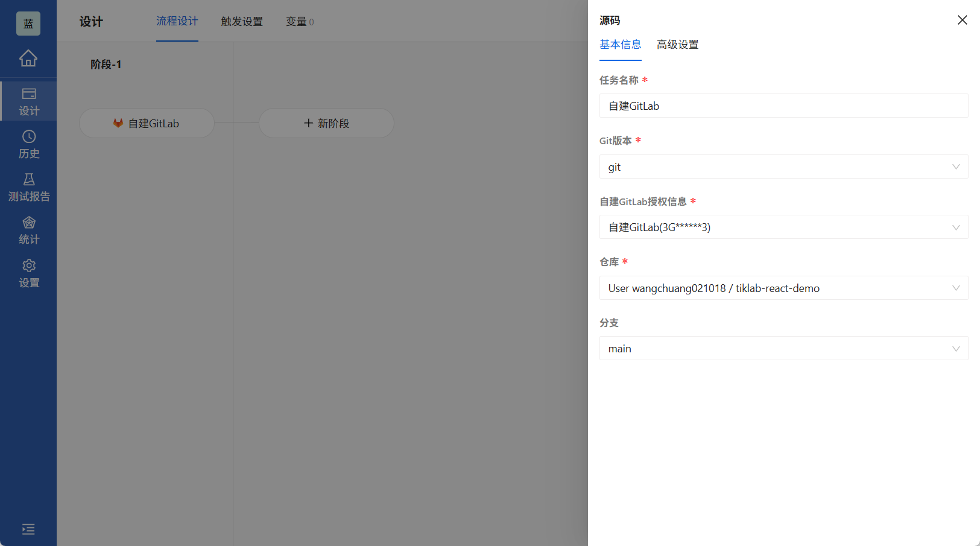Open 设置 from the sidebar
This screenshot has height=546, width=980.
point(28,273)
